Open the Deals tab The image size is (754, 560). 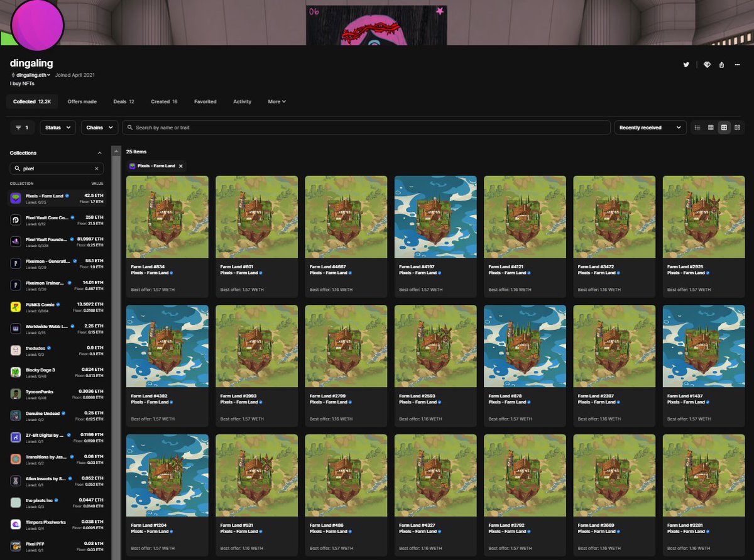(124, 101)
